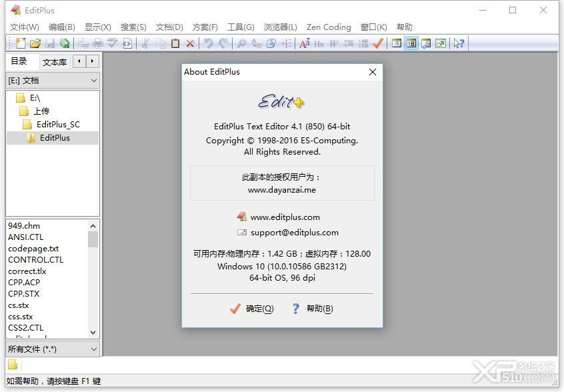Open the 浏览器(L) menu

281,27
